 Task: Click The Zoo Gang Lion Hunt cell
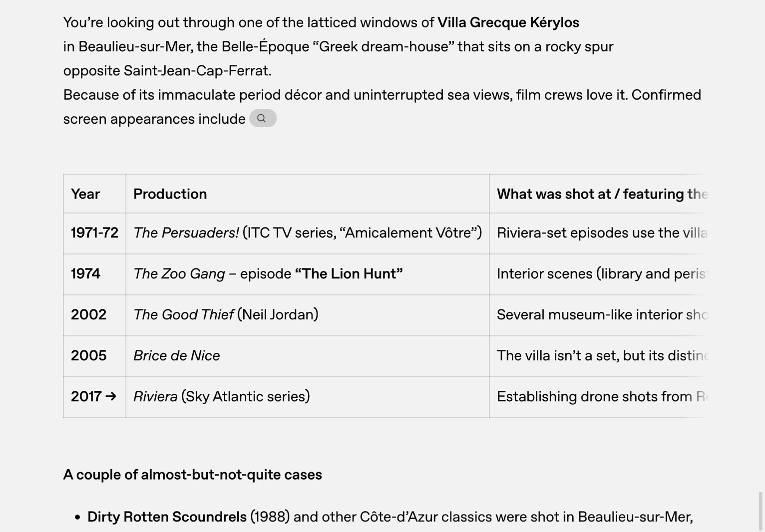[x=308, y=274]
